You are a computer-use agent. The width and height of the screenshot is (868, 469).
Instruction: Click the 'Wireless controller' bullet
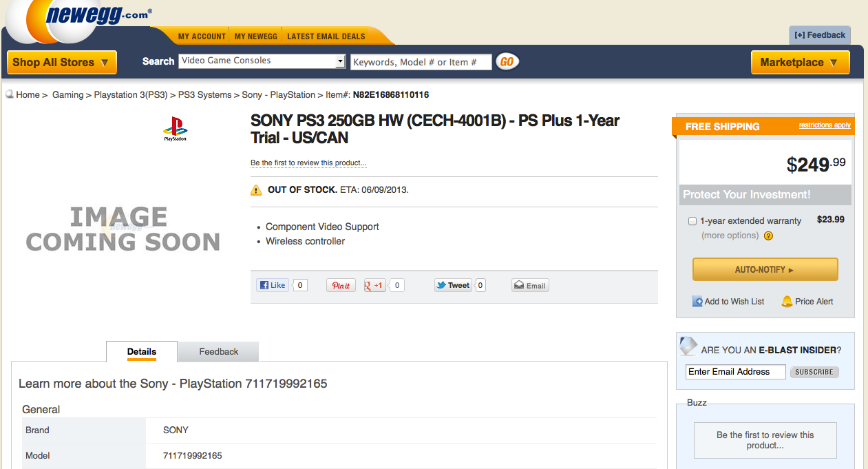point(305,241)
